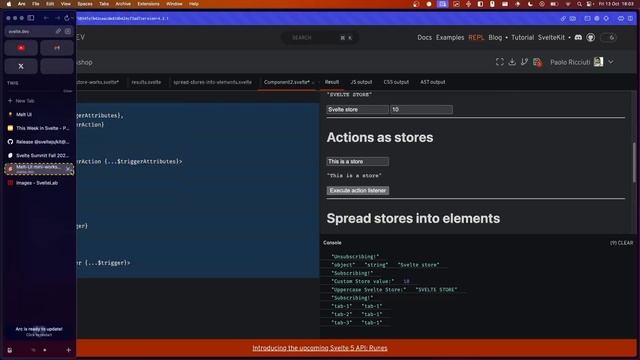Open the Tutorial link

click(522, 38)
